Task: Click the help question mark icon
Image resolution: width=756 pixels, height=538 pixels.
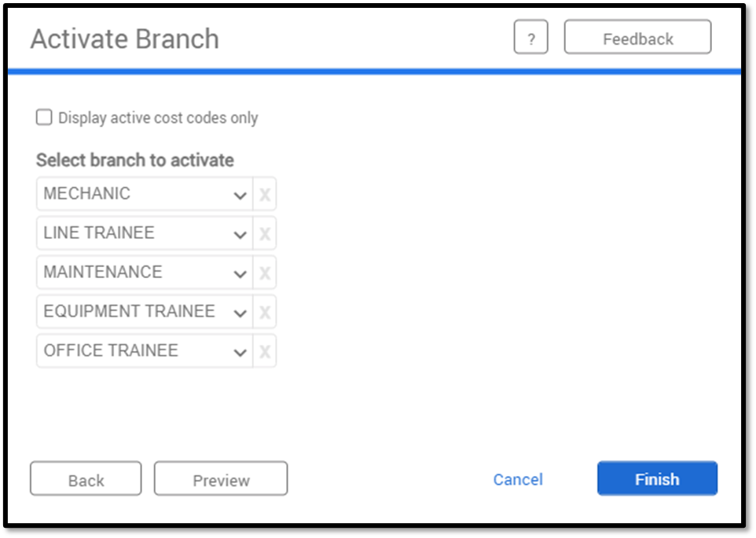Action: click(531, 37)
